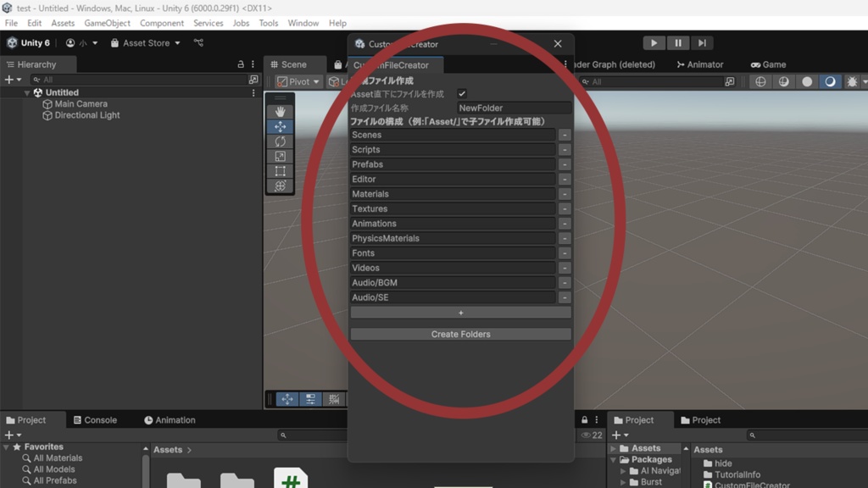Screen dimensions: 868x488
Task: Switch to the CustomFileCreator tab
Action: (395, 64)
